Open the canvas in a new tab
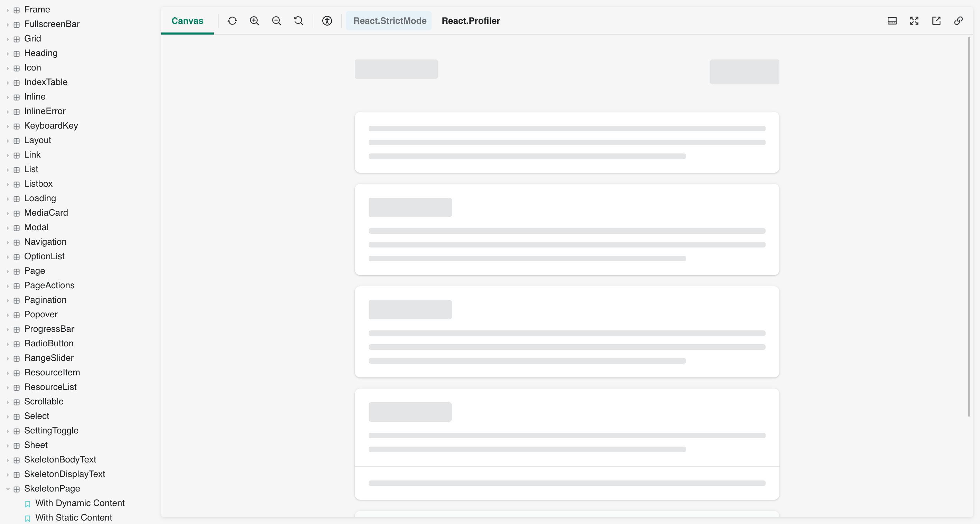 [x=936, y=21]
